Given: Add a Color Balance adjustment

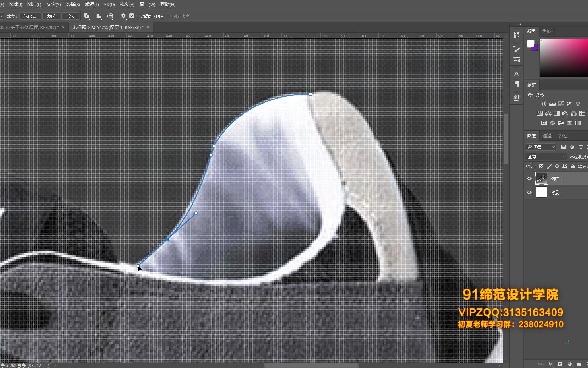Looking at the screenshot, I should point(548,113).
